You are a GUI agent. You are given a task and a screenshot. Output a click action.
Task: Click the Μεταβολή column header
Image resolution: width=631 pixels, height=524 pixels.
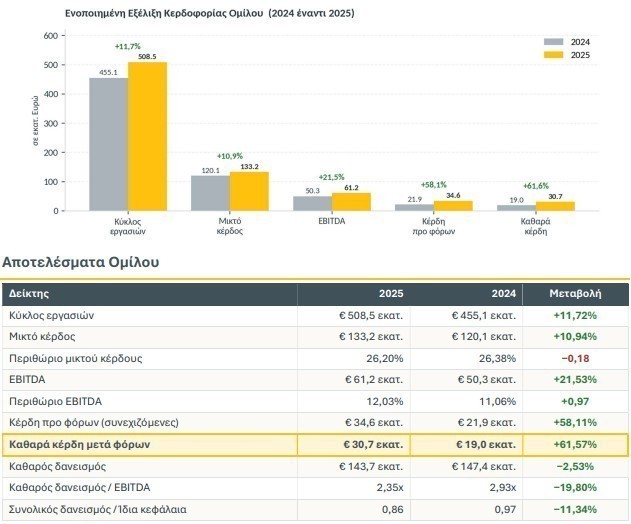click(577, 295)
